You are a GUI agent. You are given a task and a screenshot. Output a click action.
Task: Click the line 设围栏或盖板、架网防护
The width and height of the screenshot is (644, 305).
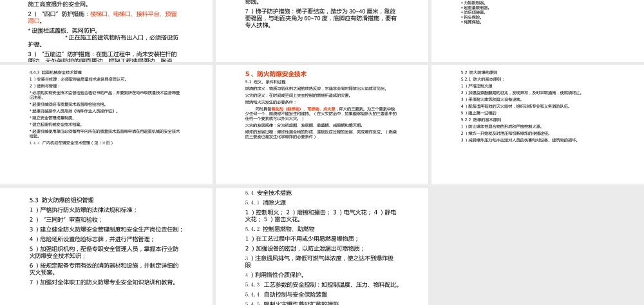63,30
